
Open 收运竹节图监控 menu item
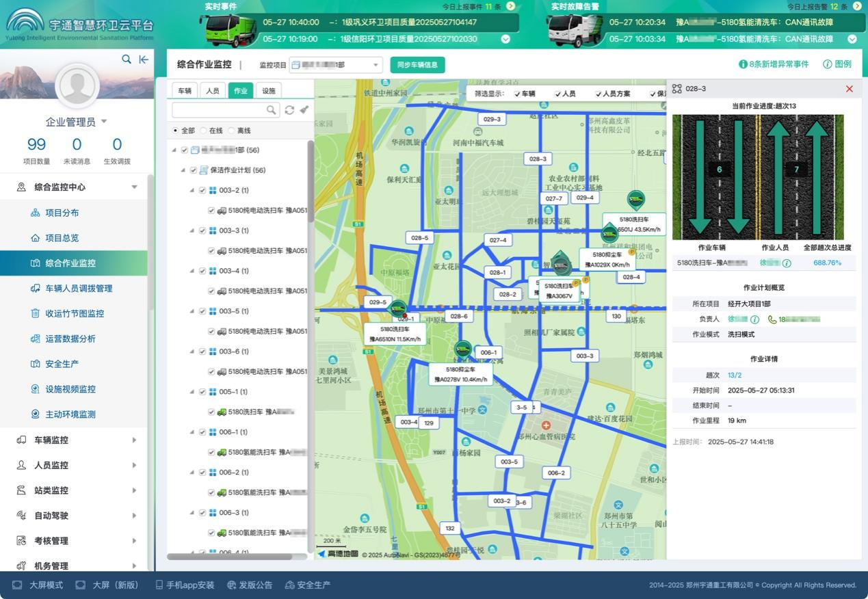[x=75, y=313]
